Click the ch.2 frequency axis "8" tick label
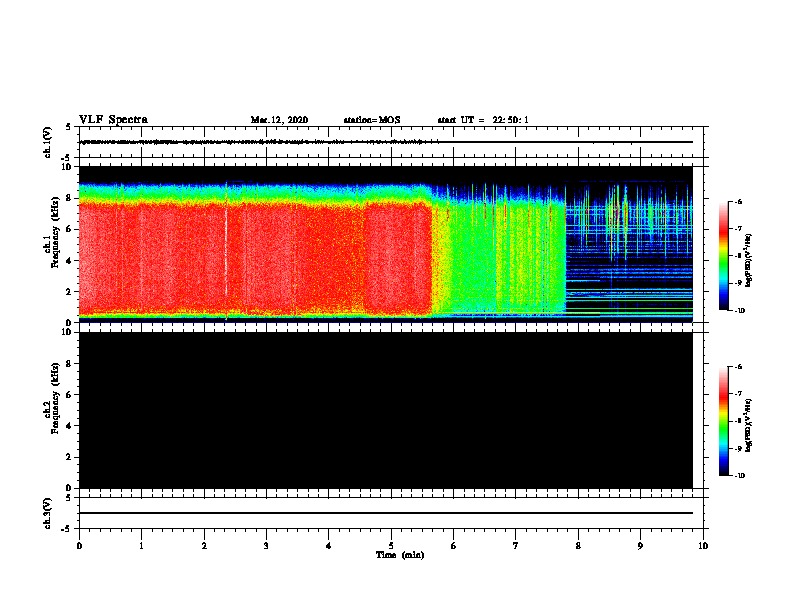The width and height of the screenshot is (792, 612). pos(69,364)
